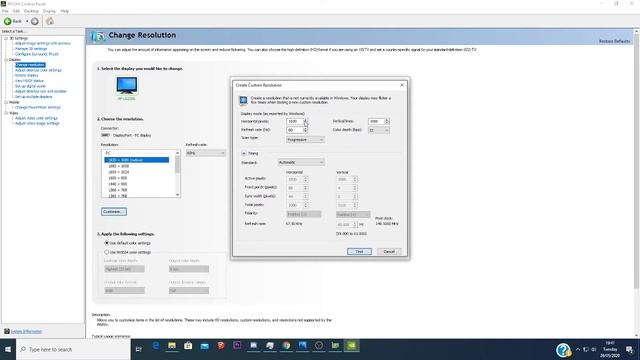Open Rotate display task
Screen dimensions: 640x360
pos(26,76)
